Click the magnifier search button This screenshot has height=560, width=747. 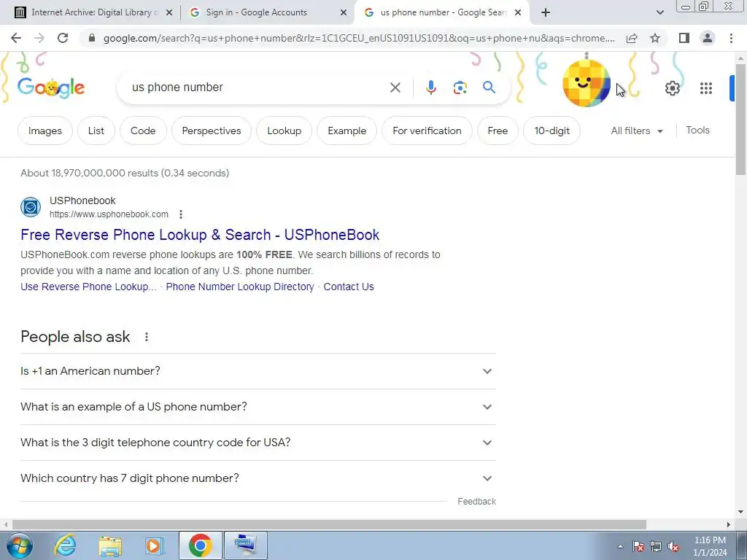coord(489,87)
